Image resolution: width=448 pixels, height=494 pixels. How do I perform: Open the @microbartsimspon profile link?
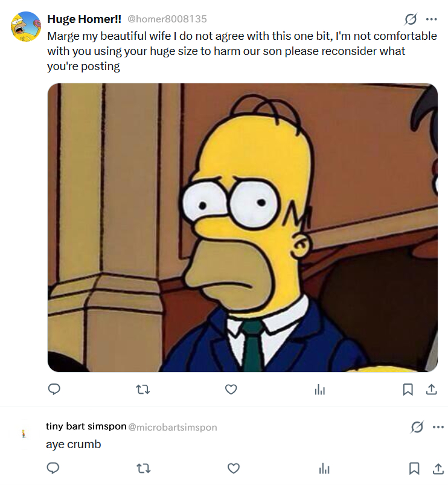[173, 427]
